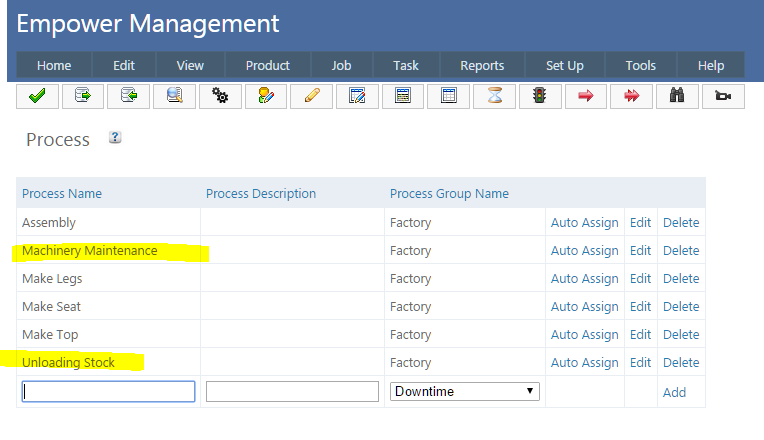This screenshot has height=440, width=764.
Task: Click the binoculars search icon
Action: (677, 96)
